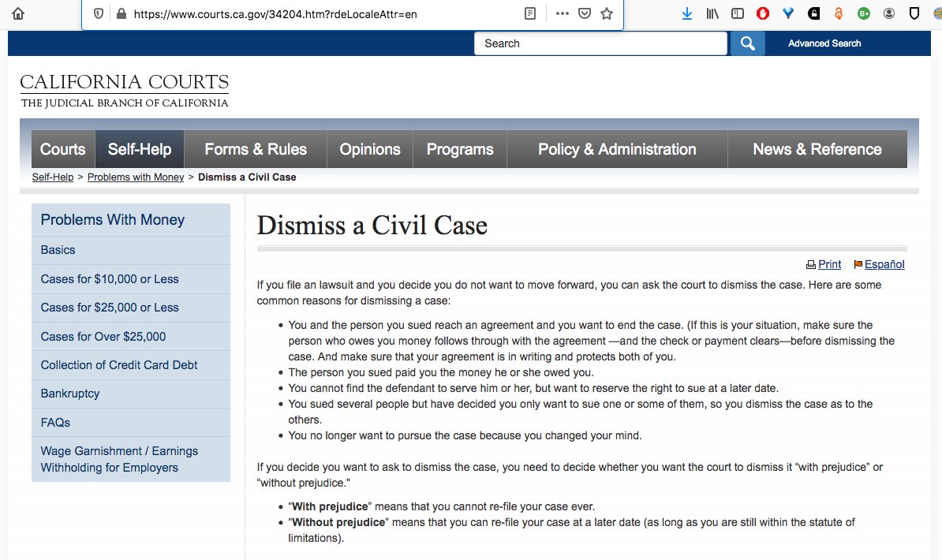Open the Policy & Administration tab
The height and width of the screenshot is (560, 942).
(x=617, y=149)
